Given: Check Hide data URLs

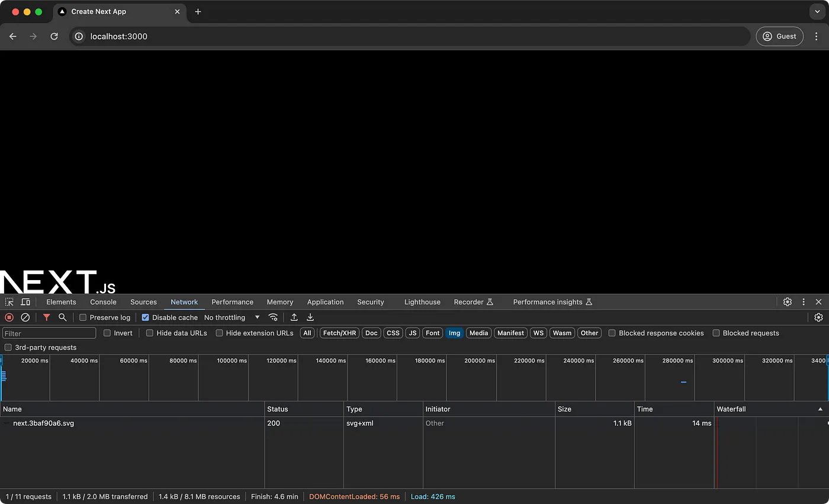Looking at the screenshot, I should 149,333.
